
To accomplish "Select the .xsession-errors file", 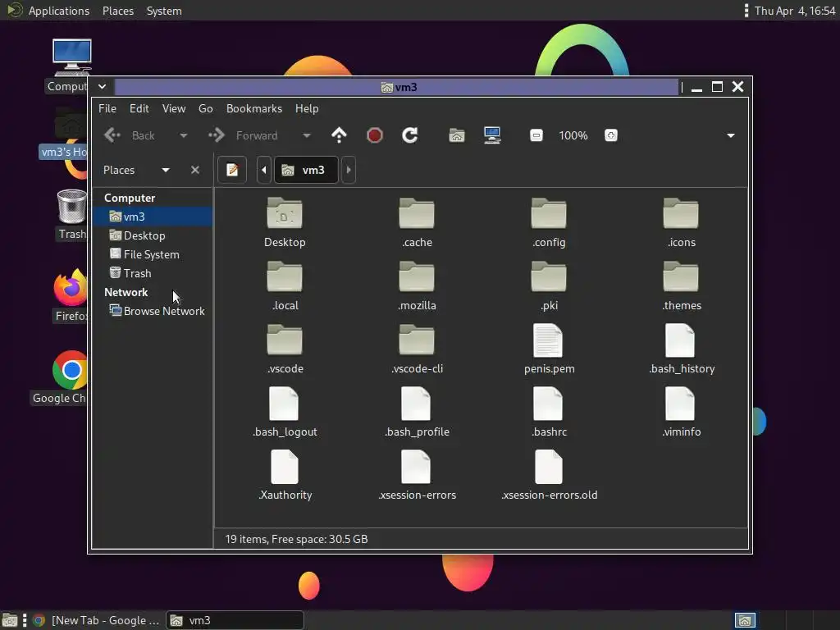I will [416, 467].
